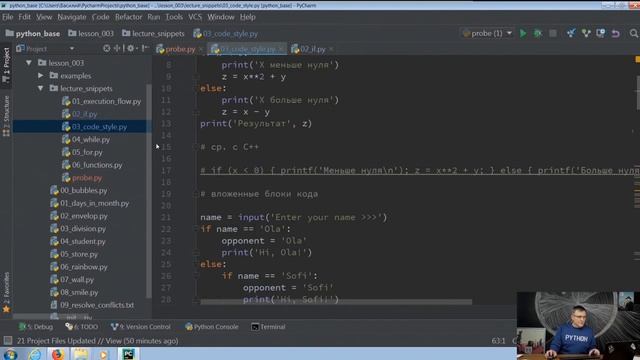The width and height of the screenshot is (640, 360).
Task: Show the Python Console tool window
Action: (x=212, y=327)
